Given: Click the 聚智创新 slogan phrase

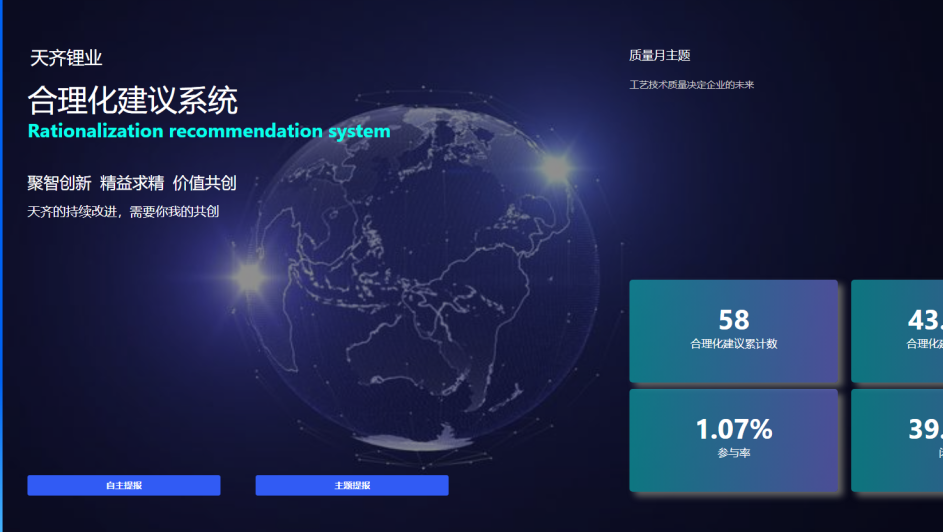Looking at the screenshot, I should [59, 183].
